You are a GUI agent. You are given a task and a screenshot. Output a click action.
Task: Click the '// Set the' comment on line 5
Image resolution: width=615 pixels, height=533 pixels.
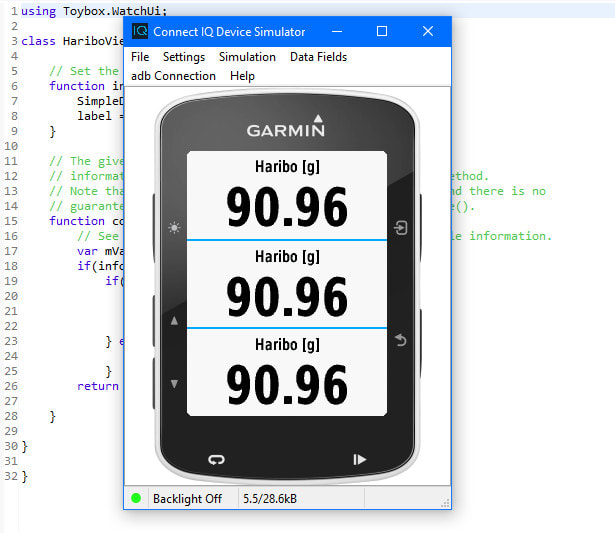point(84,71)
